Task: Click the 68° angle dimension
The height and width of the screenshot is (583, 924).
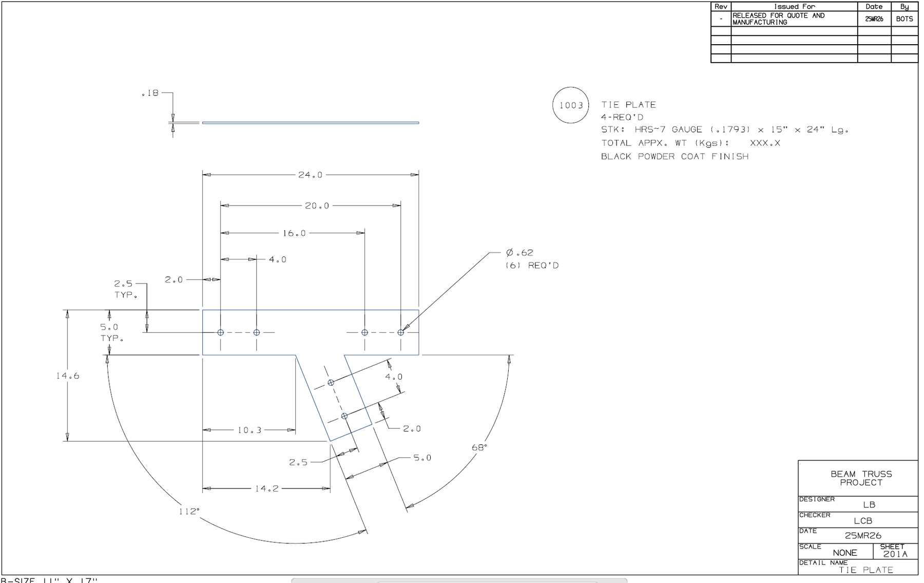Action: 479,447
